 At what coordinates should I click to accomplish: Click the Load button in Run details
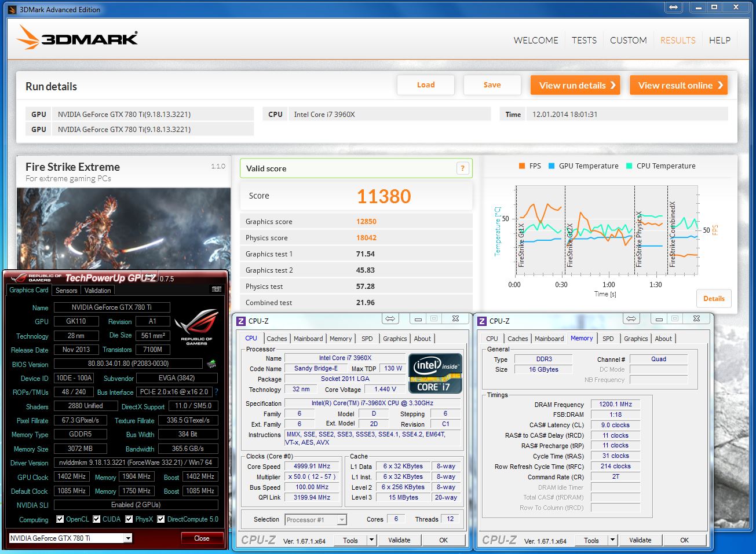tap(426, 85)
